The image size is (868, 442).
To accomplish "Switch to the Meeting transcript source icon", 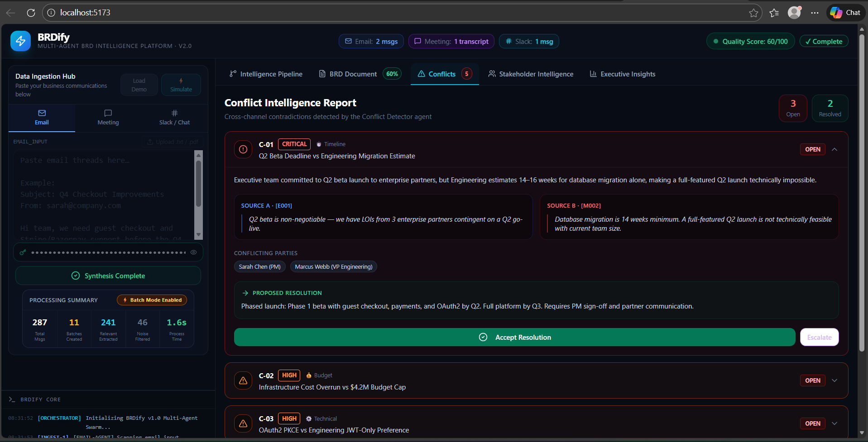I will [108, 114].
